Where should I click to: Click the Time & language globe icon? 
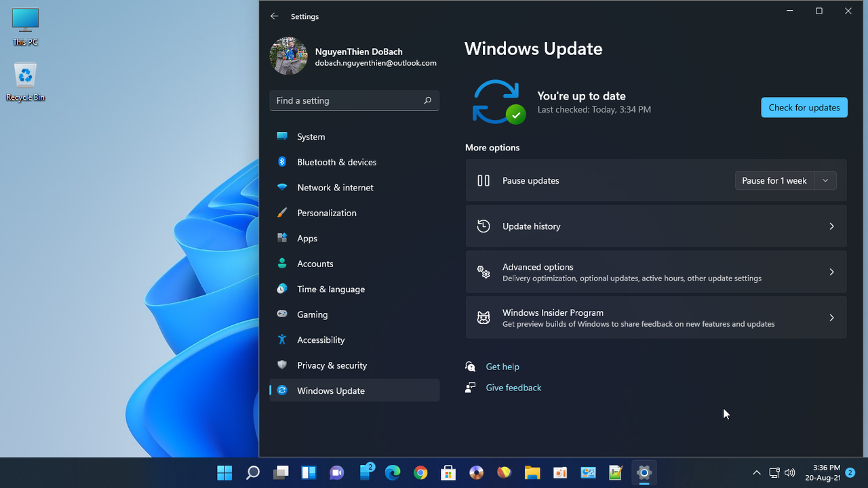[282, 289]
